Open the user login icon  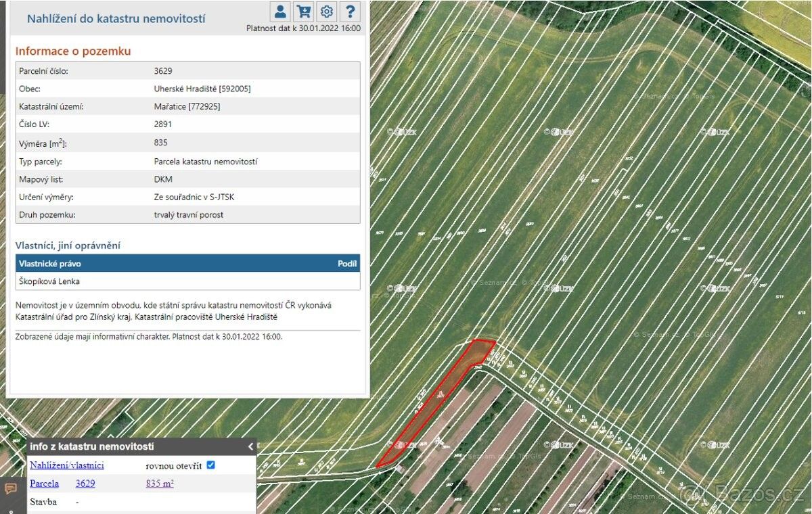[x=280, y=11]
